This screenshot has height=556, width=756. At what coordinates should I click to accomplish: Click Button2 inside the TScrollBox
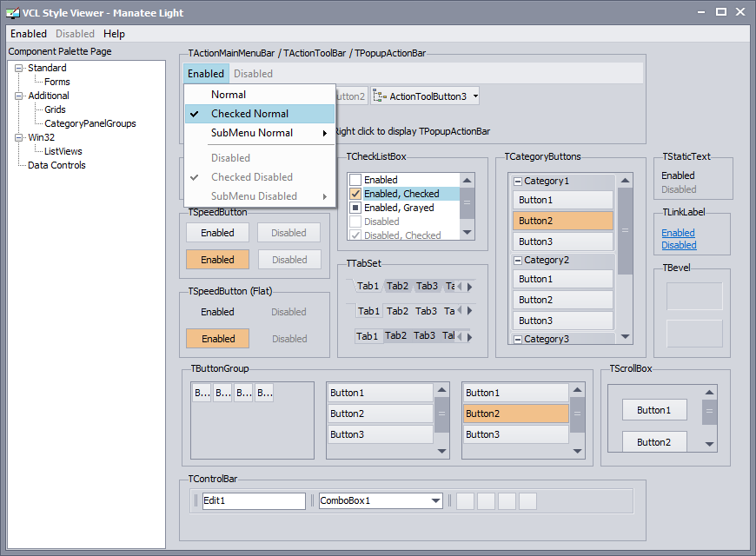click(x=654, y=441)
